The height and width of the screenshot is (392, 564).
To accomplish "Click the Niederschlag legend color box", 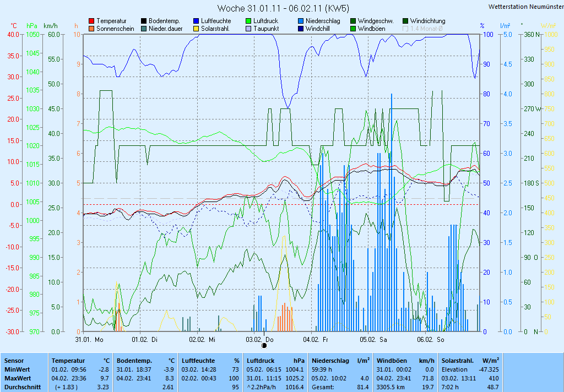I will click(x=301, y=21).
